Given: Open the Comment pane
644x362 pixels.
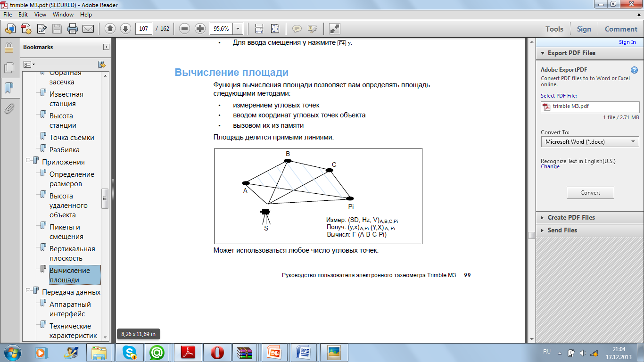Looking at the screenshot, I should point(621,29).
